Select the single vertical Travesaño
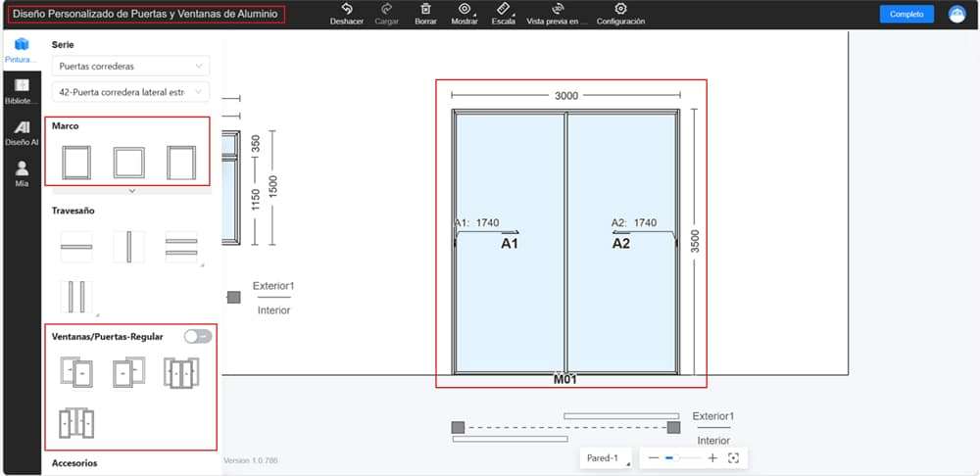Viewport: 980px width, 476px height. [x=128, y=247]
